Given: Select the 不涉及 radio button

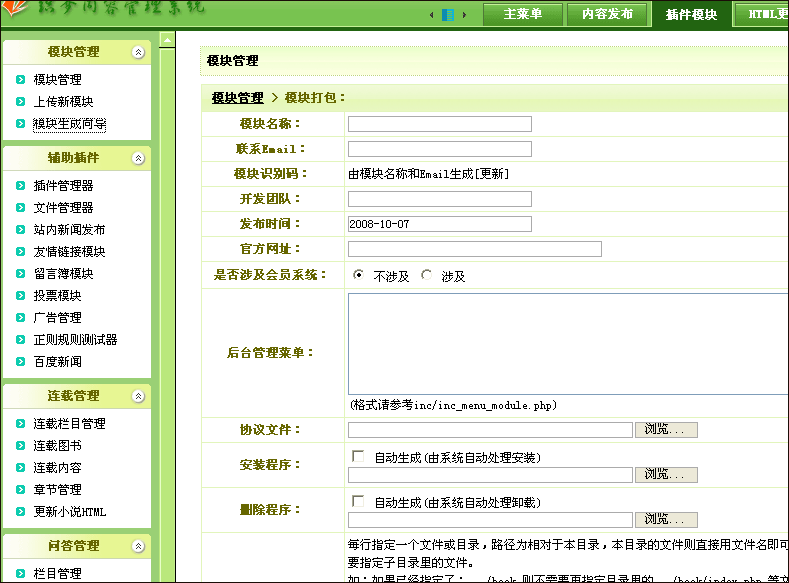Looking at the screenshot, I should click(359, 275).
